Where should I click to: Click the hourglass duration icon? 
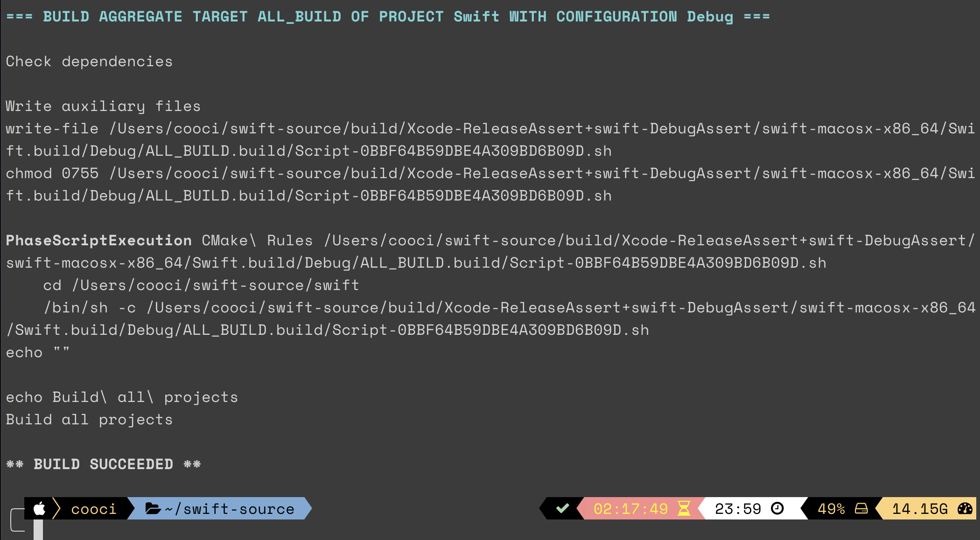point(684,508)
